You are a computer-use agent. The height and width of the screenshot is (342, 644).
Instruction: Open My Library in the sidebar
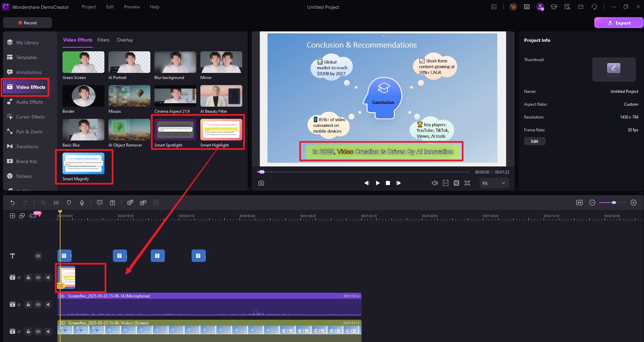coord(27,43)
